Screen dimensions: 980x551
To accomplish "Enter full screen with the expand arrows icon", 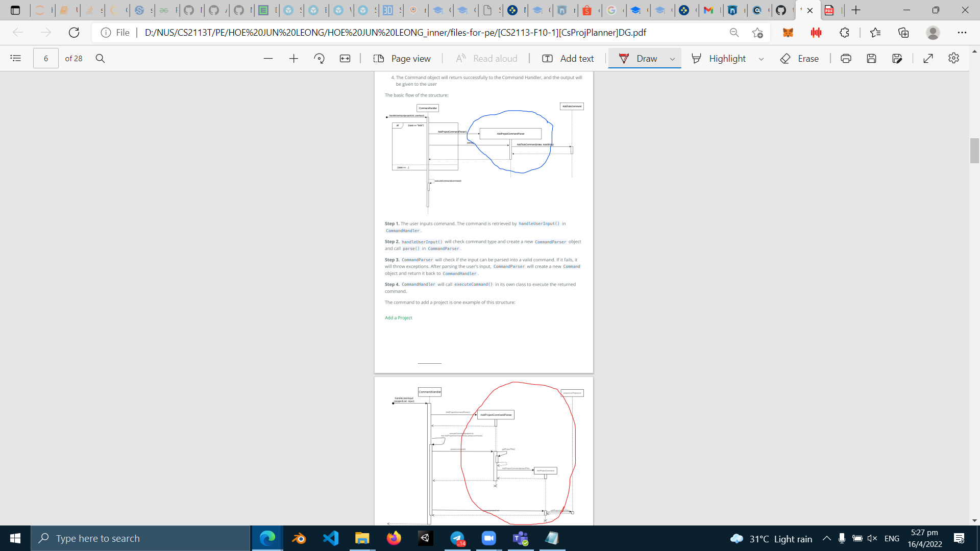I will pos(928,59).
